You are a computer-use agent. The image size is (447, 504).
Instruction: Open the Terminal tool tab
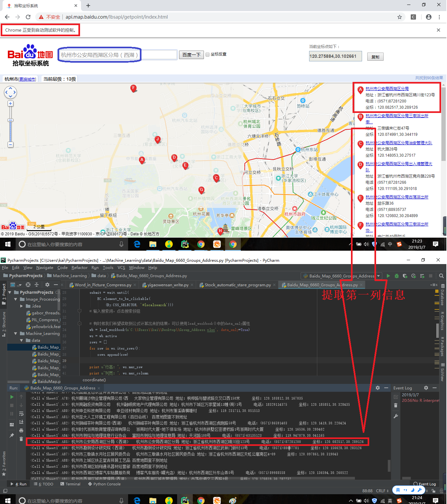pyautogui.click(x=70, y=484)
